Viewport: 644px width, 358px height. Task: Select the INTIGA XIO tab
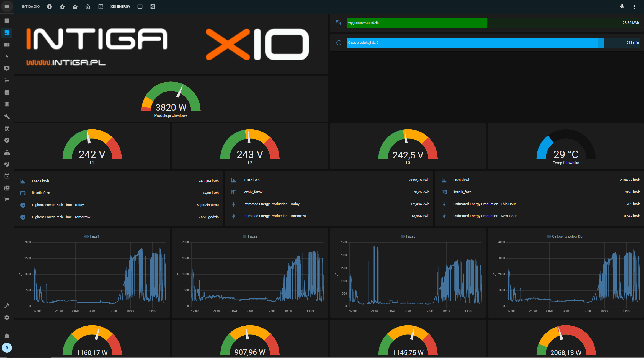(31, 7)
